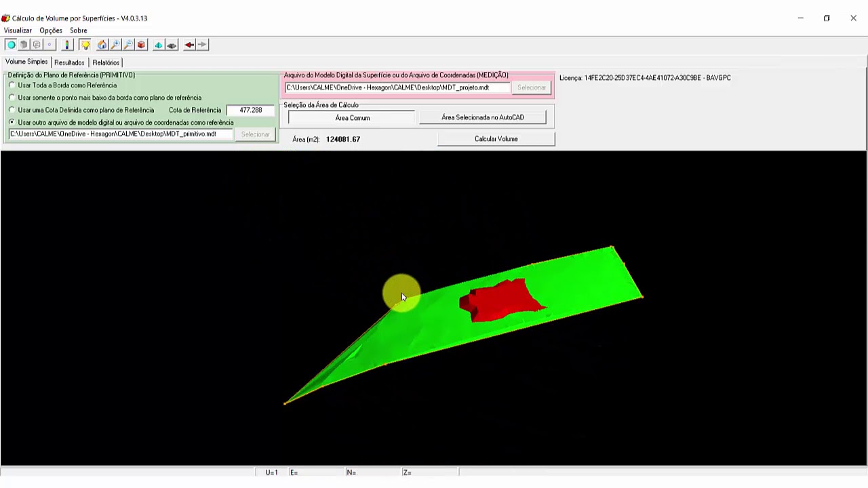Click the red 3D box icon
This screenshot has width=868, height=488.
click(141, 45)
